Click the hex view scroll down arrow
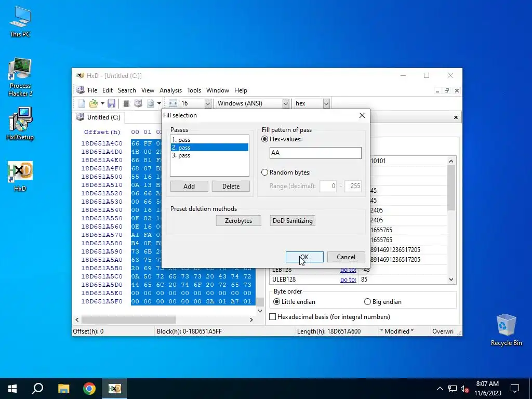 (x=260, y=311)
